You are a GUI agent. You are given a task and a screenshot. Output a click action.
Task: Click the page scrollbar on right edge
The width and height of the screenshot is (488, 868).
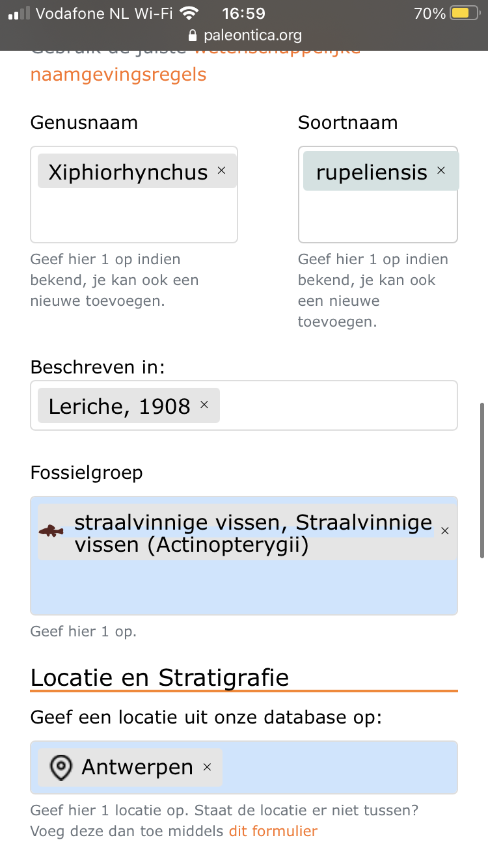pyautogui.click(x=482, y=480)
